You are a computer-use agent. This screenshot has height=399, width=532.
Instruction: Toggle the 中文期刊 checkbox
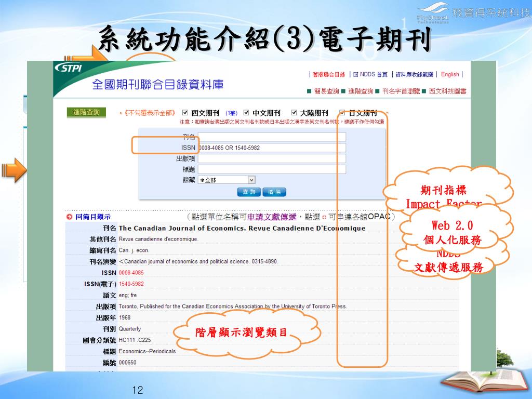(246, 113)
